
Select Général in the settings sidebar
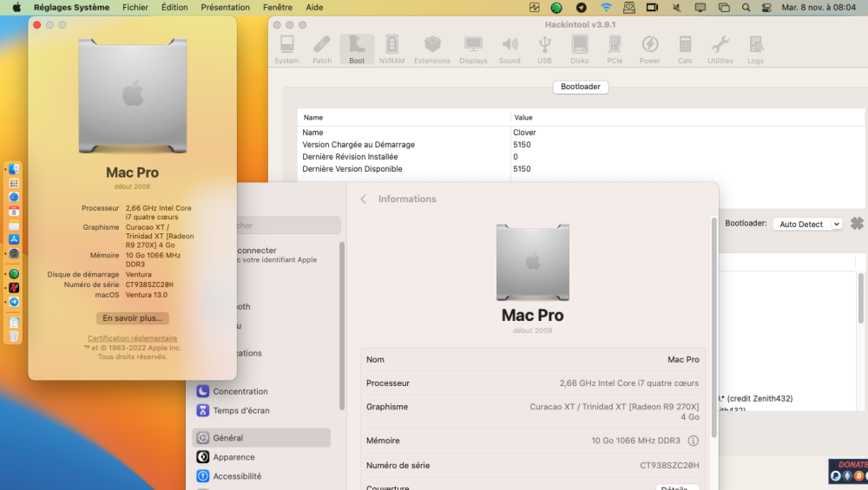click(261, 438)
